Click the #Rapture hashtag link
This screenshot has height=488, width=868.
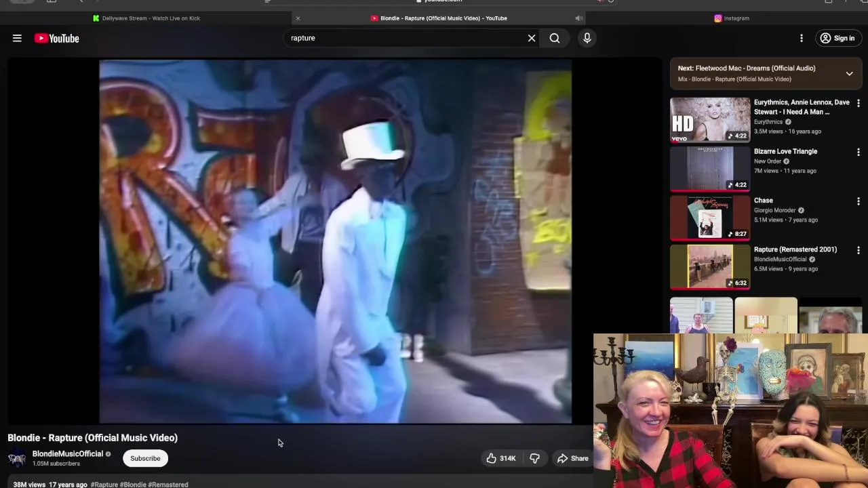(x=104, y=485)
